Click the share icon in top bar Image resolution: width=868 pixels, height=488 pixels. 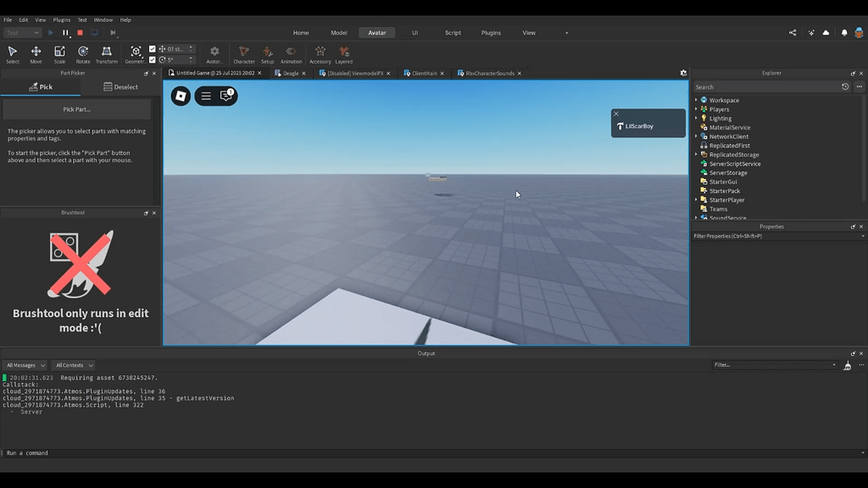(x=793, y=33)
